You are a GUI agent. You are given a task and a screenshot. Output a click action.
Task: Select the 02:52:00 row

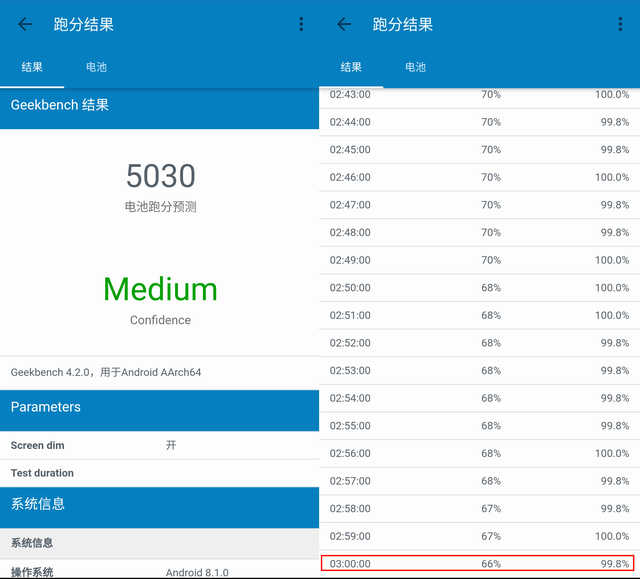pyautogui.click(x=480, y=343)
